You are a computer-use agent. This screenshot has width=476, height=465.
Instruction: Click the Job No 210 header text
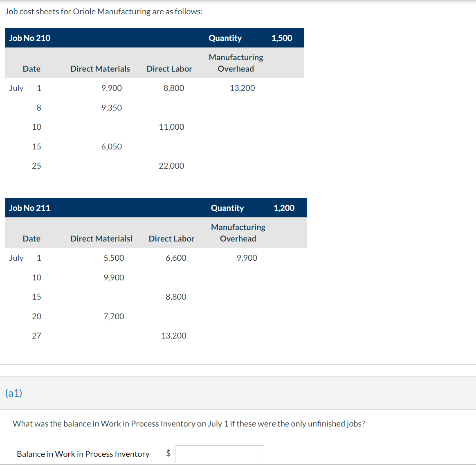[30, 38]
